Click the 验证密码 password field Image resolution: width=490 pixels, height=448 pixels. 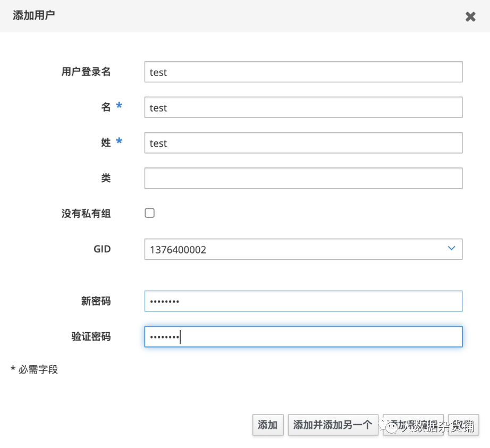(303, 336)
